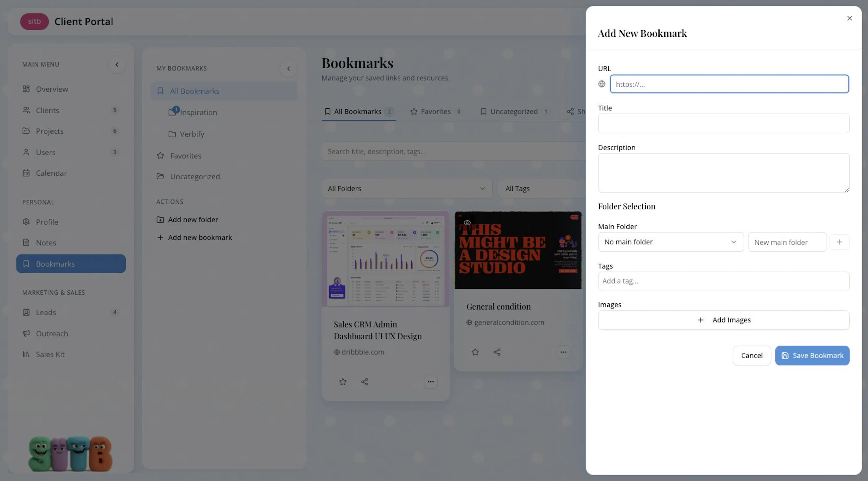Click the Clients people icon
The width and height of the screenshot is (868, 481).
pyautogui.click(x=26, y=110)
